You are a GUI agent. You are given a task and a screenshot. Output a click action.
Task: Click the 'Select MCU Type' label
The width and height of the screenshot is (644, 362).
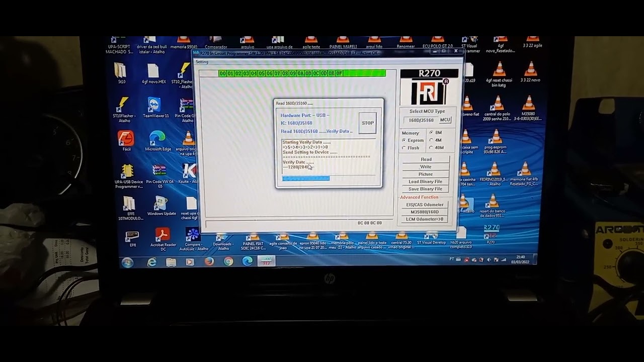pos(427,111)
